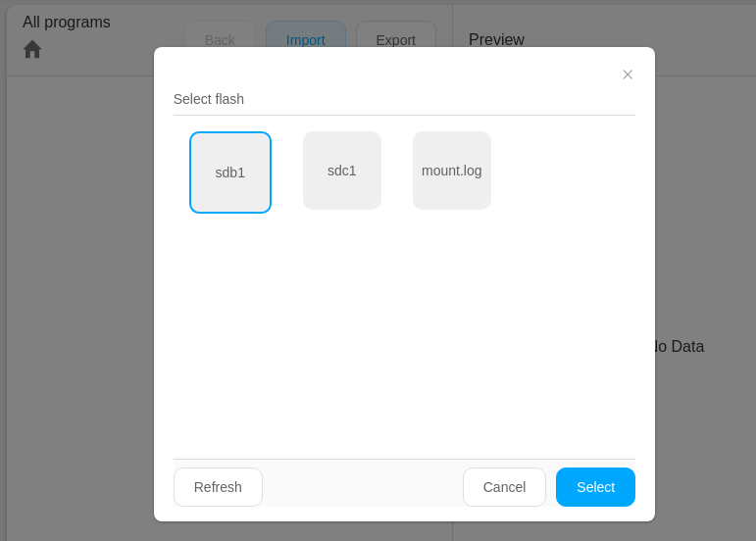Click empty footer space right of Refresh
This screenshot has width=756, height=541.
362,487
